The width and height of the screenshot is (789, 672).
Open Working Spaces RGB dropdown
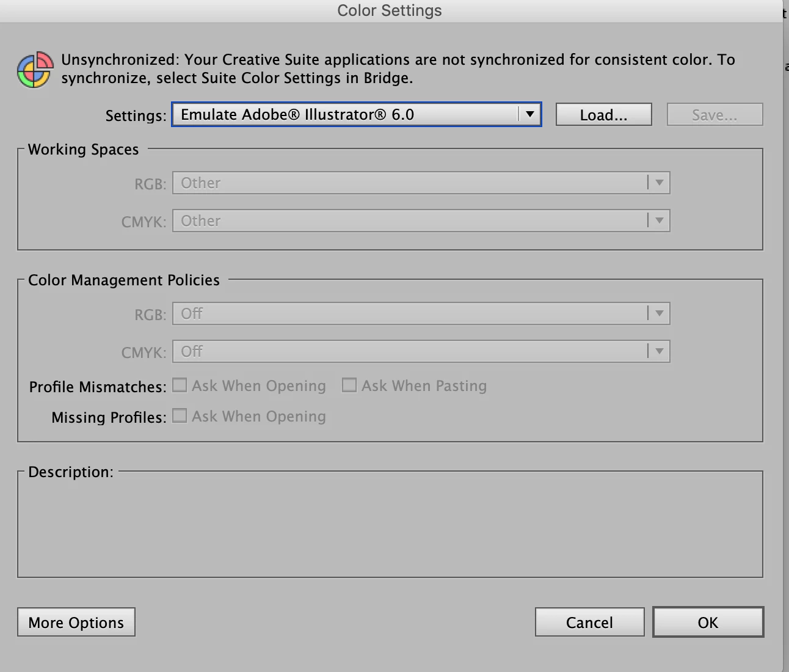click(x=421, y=183)
